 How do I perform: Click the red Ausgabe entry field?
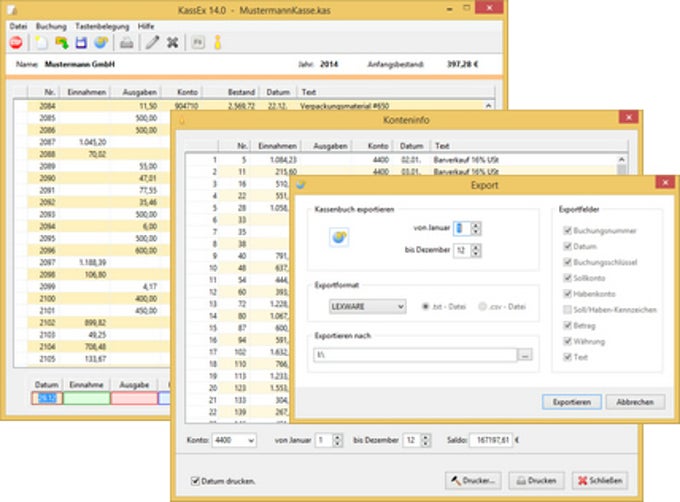(x=134, y=398)
